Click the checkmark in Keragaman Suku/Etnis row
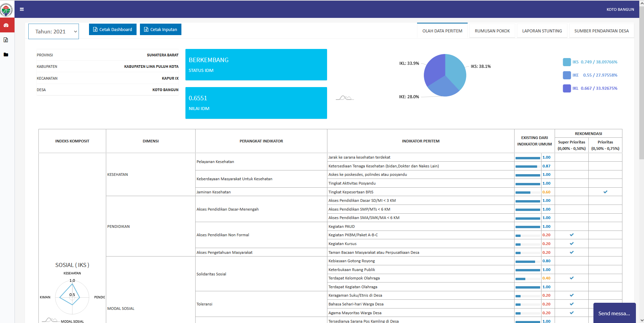The height and width of the screenshot is (323, 644). (572, 295)
